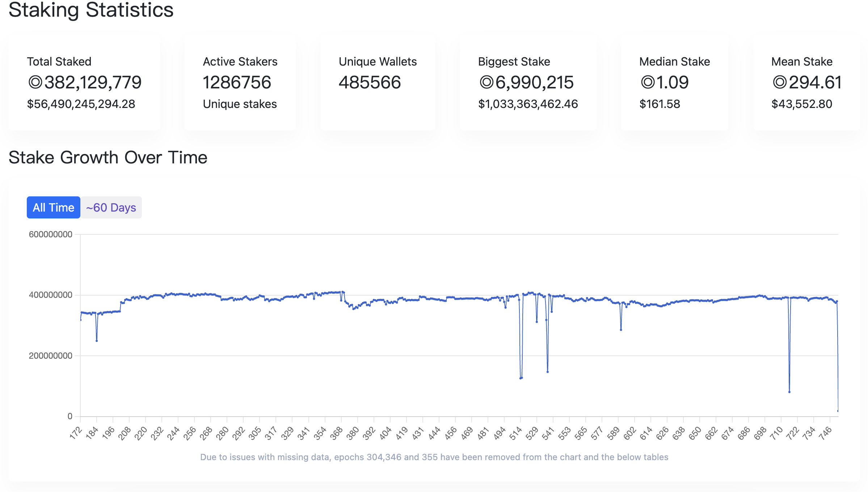The height and width of the screenshot is (492, 868).
Task: Click the Biggest Stake dollar amount
Action: click(528, 104)
